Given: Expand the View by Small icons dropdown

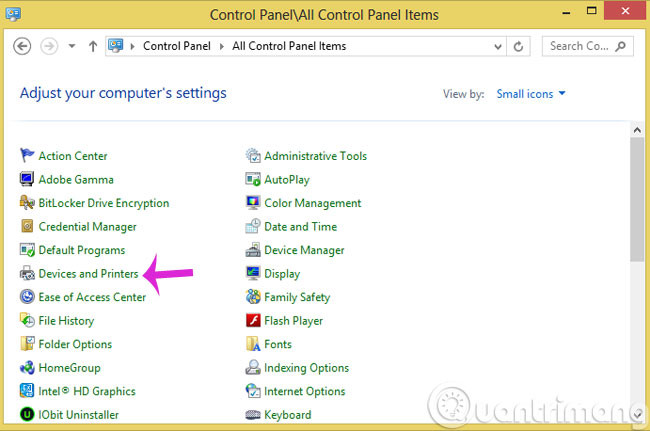Looking at the screenshot, I should click(x=531, y=94).
